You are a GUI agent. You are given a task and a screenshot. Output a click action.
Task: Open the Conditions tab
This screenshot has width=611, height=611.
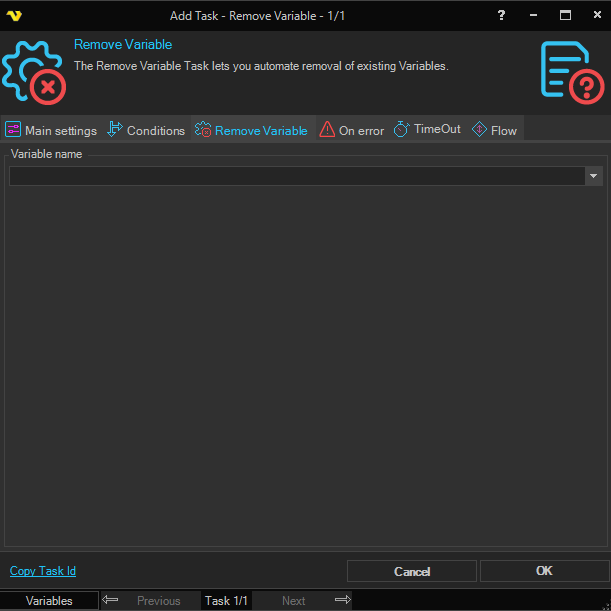(146, 130)
